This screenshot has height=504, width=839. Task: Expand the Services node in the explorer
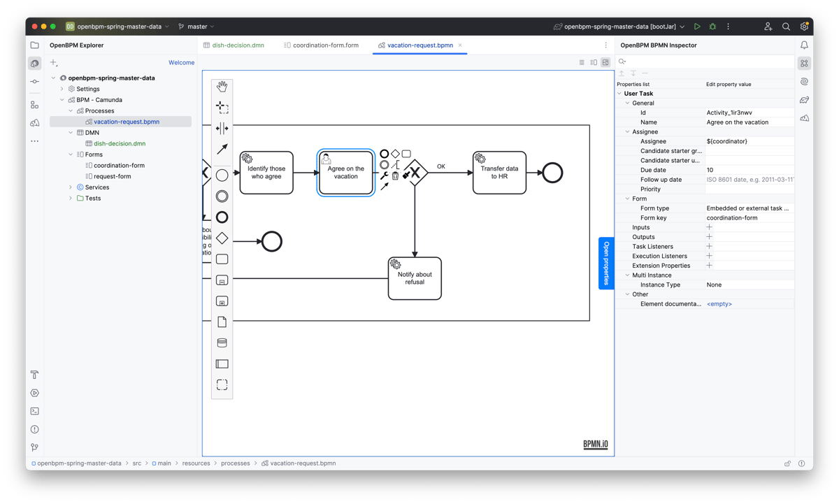coord(71,187)
